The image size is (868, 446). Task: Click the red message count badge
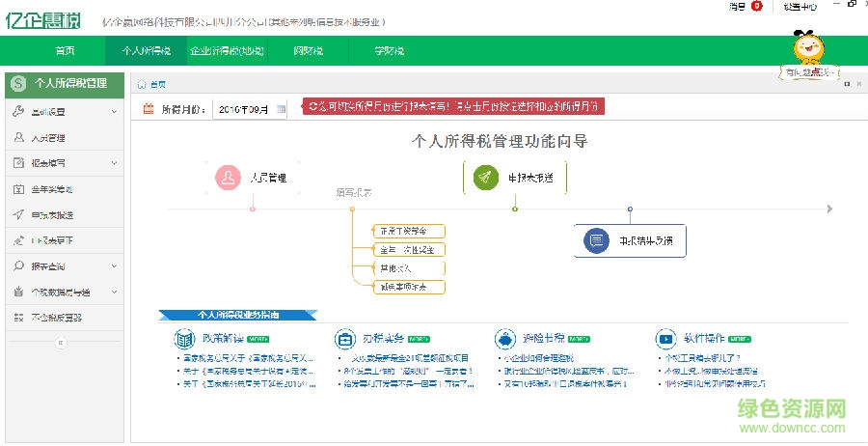tap(757, 6)
